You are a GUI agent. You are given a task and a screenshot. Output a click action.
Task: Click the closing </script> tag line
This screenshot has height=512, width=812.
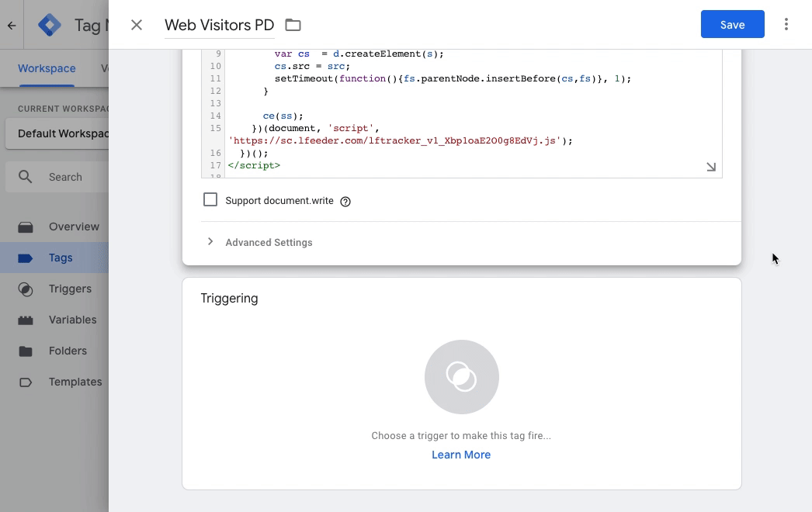[x=254, y=166]
